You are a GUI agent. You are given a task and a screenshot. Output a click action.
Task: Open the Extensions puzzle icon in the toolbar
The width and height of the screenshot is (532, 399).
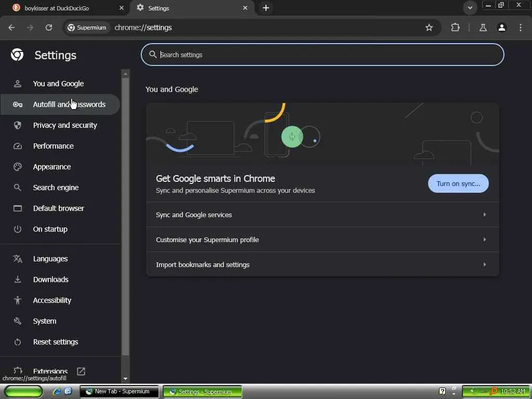coord(455,28)
